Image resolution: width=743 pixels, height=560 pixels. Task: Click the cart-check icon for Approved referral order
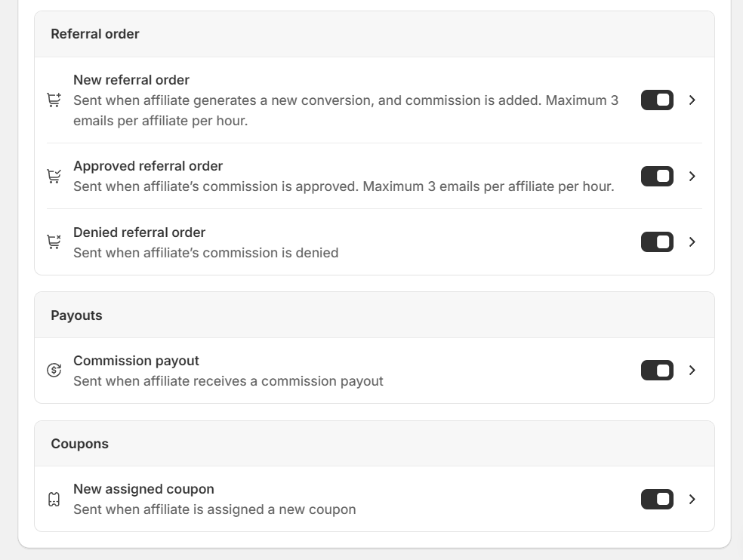pos(54,176)
